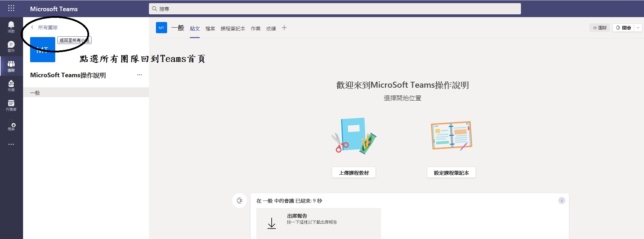Switch to the 貼文 tab
644x239 pixels.
click(195, 29)
